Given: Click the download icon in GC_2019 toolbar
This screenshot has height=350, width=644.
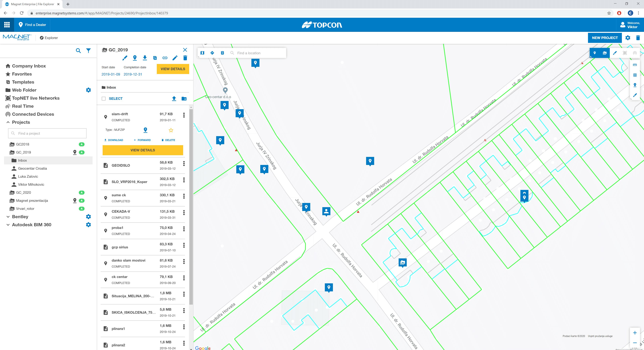Looking at the screenshot, I should tap(145, 58).
